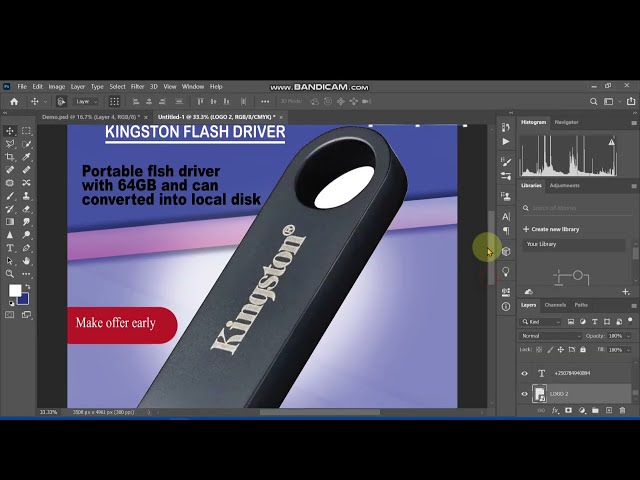Open the Window menu
This screenshot has width=640, height=480.
coord(193,87)
